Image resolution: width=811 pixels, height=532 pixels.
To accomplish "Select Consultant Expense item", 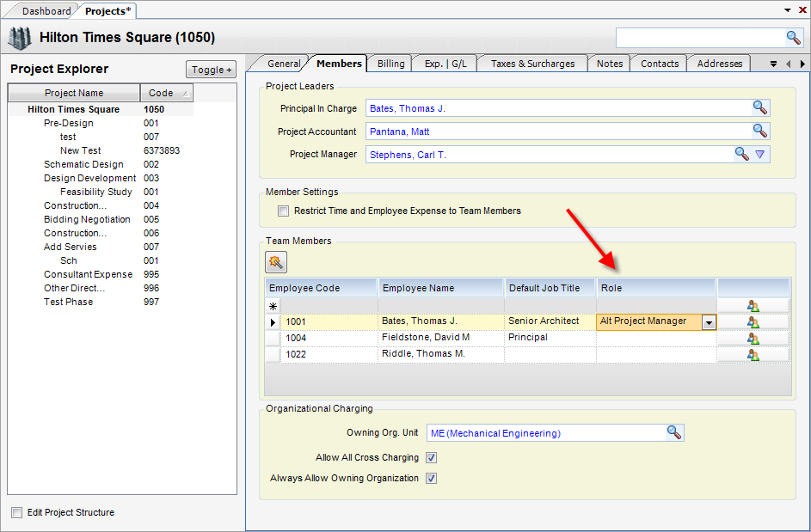I will [88, 274].
